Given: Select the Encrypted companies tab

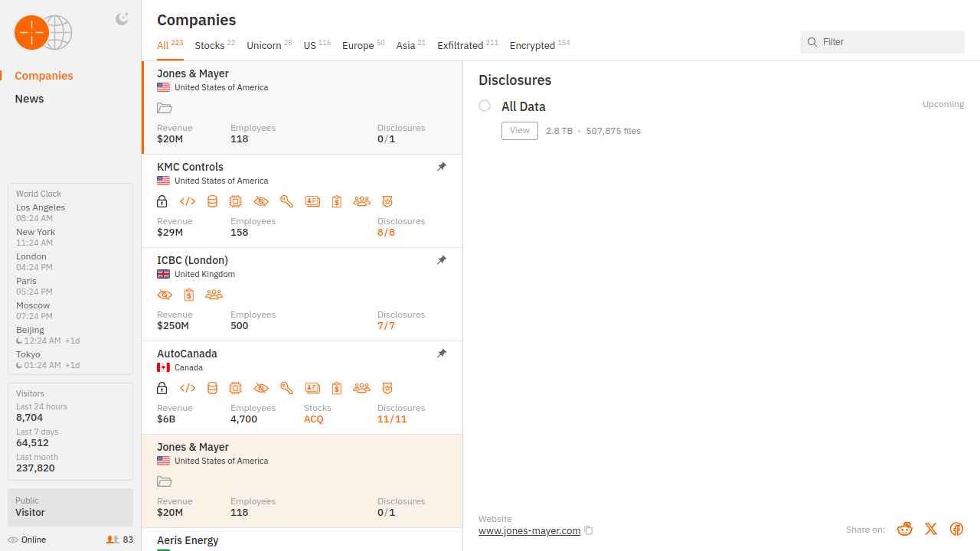Looking at the screenshot, I should (532, 45).
